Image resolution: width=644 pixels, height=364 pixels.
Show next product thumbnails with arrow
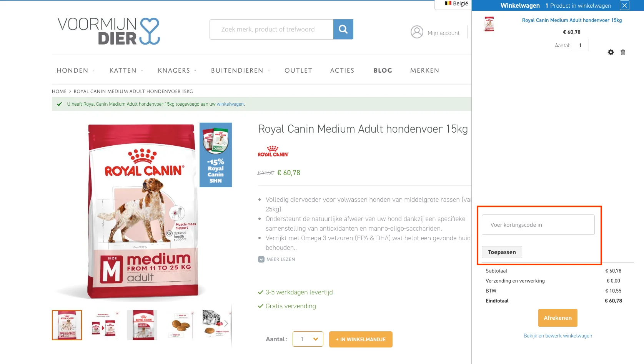coord(226,324)
